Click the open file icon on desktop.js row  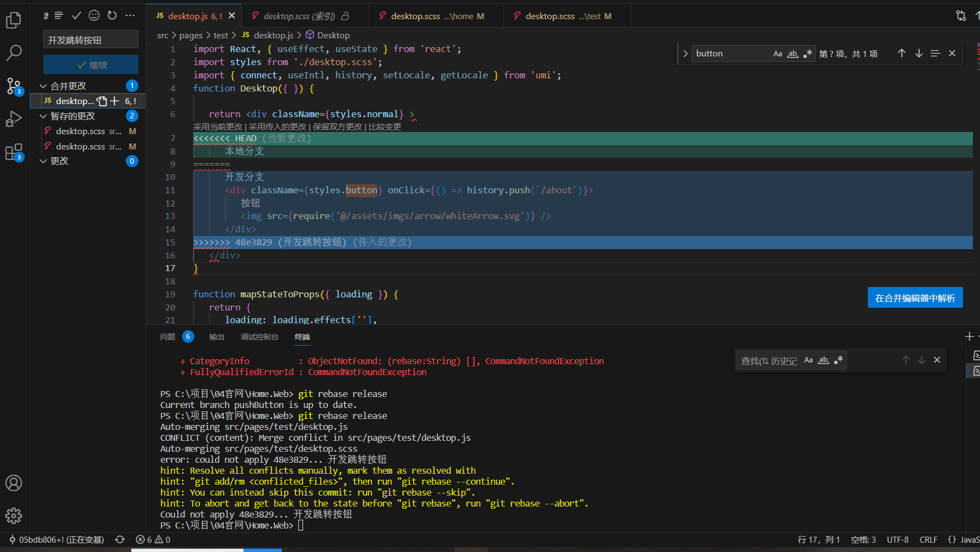coord(102,101)
